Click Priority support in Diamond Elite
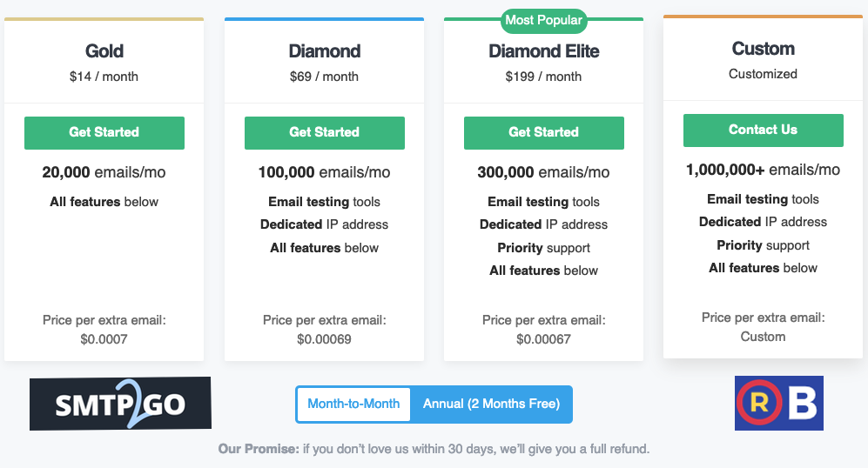The width and height of the screenshot is (868, 468). click(543, 248)
